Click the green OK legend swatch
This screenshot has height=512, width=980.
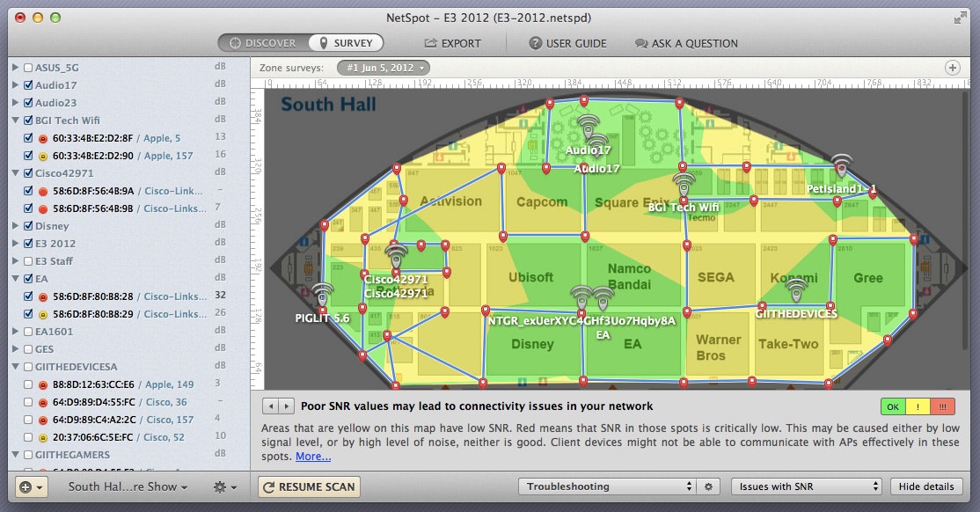[x=893, y=406]
